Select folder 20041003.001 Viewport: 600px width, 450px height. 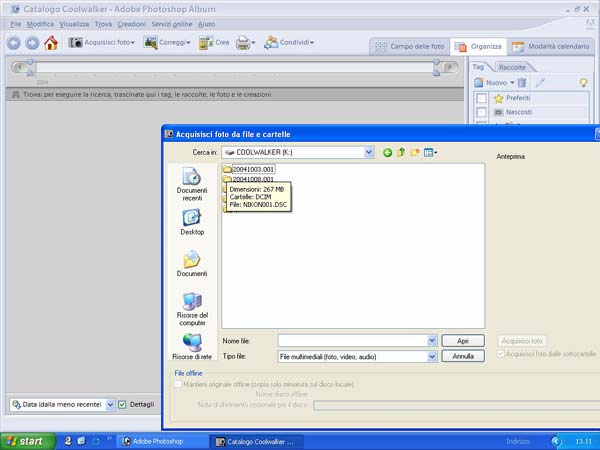tap(249, 169)
